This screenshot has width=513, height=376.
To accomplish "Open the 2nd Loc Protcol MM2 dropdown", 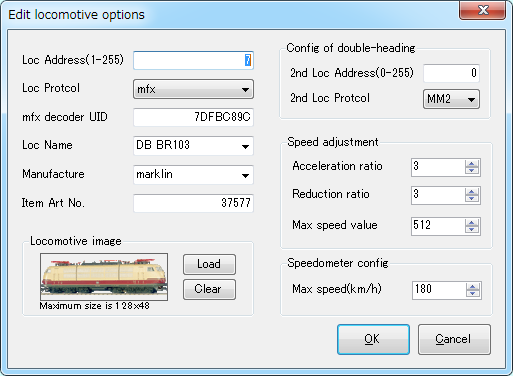I will pos(451,99).
